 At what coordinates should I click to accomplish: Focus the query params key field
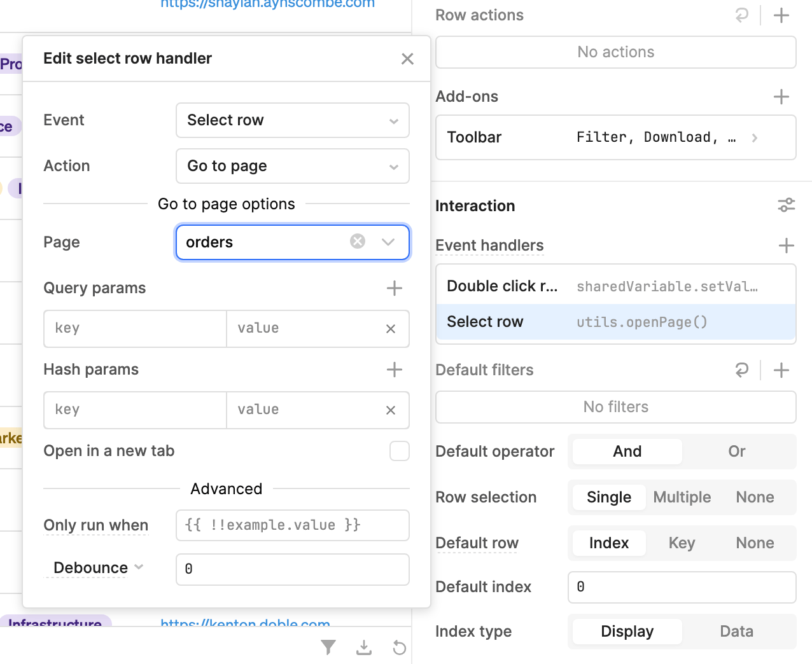(x=136, y=329)
